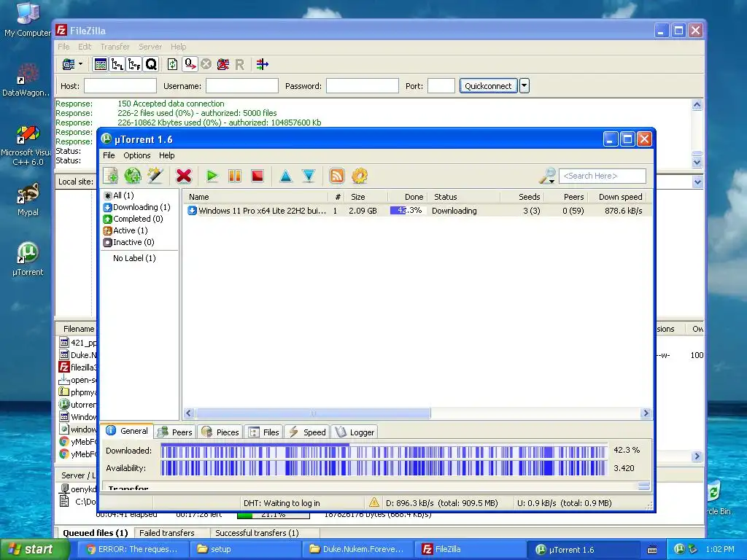
Task: Select Active (1) category
Action: point(124,230)
